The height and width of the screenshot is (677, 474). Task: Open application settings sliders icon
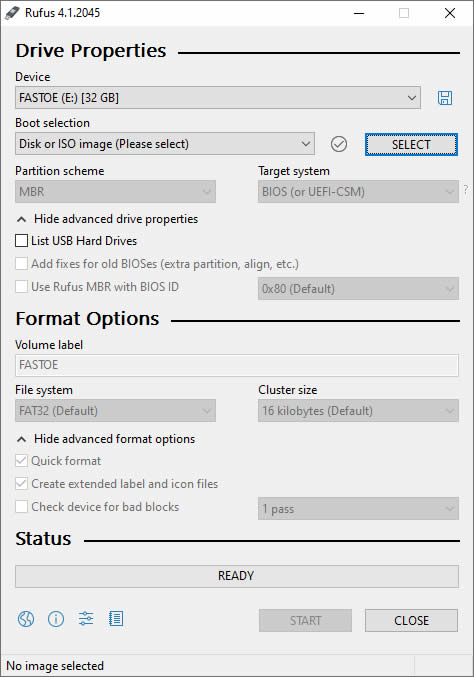(86, 619)
